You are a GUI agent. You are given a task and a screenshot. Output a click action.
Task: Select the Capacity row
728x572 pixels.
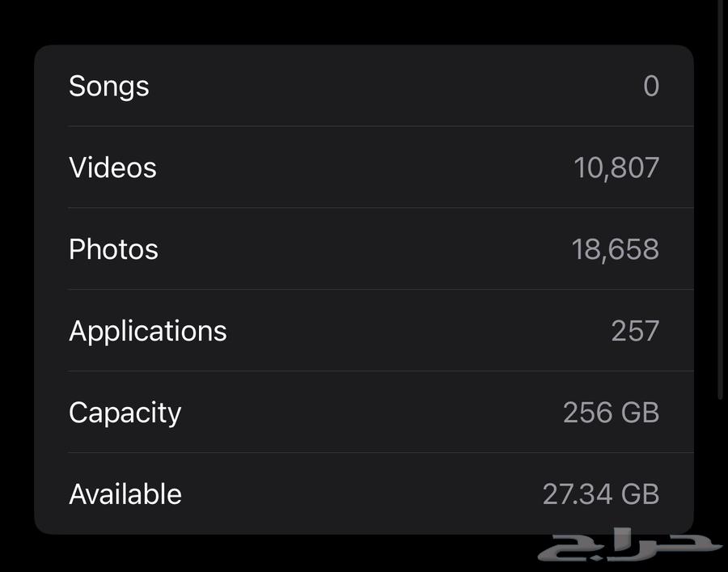tap(364, 413)
